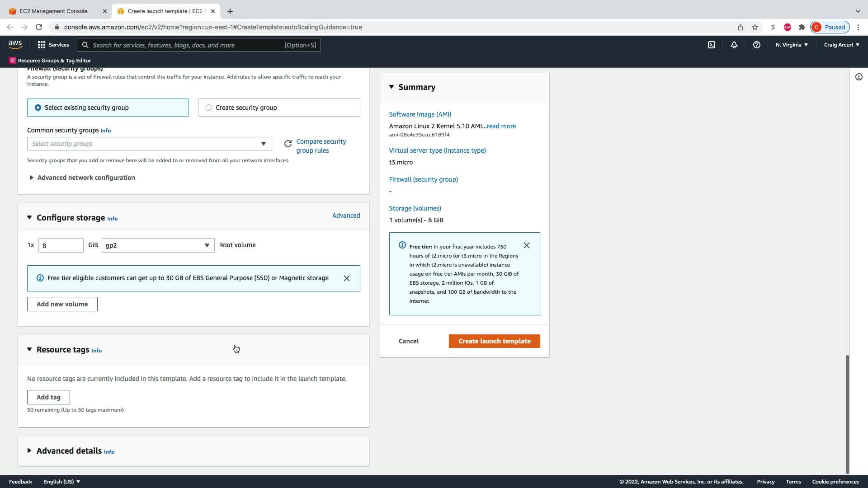Switch to the EC2 Management Console tab

(53, 11)
